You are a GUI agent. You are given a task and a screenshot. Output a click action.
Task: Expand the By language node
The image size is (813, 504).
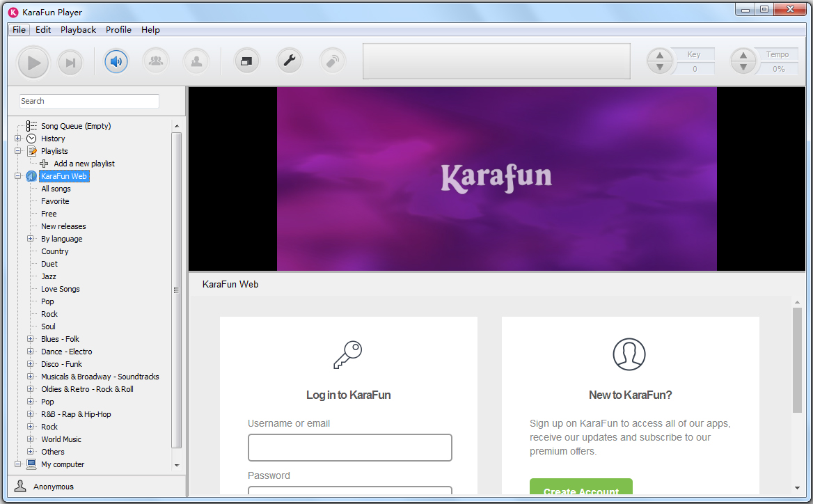pyautogui.click(x=30, y=239)
